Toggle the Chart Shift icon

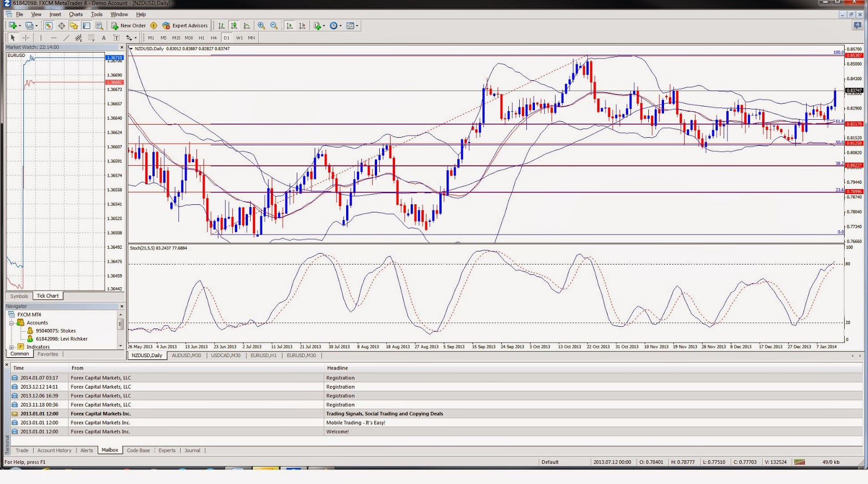pyautogui.click(x=302, y=25)
